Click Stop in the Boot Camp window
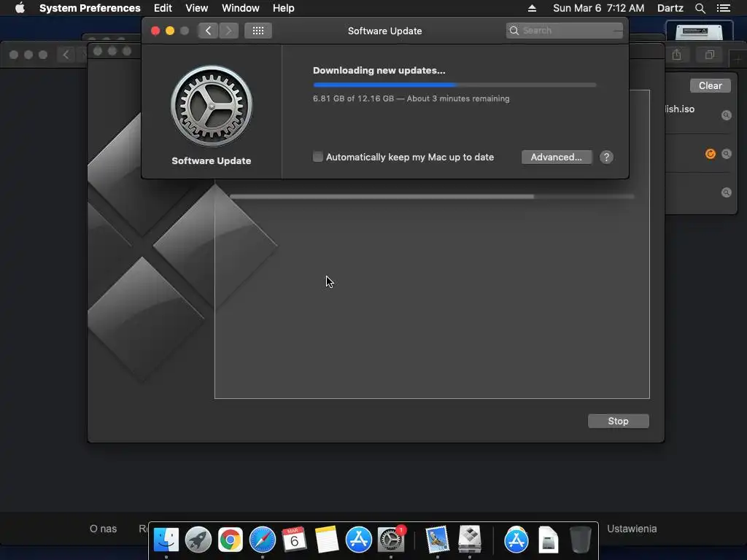Image resolution: width=747 pixels, height=560 pixels. coord(618,421)
